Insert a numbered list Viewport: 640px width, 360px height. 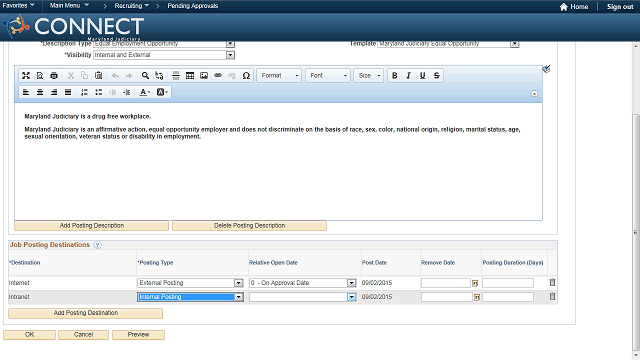tap(84, 92)
